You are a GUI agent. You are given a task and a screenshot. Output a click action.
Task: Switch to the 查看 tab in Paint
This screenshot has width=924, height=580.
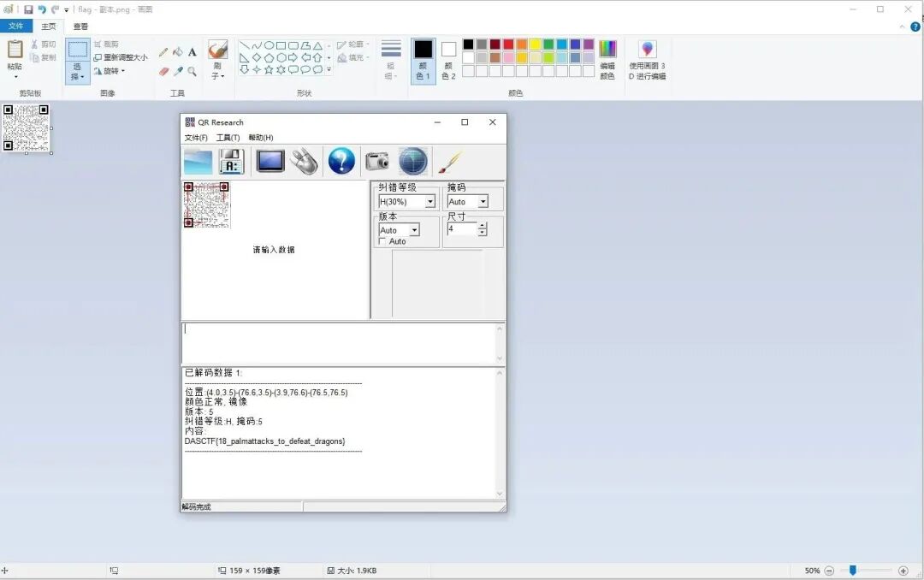click(80, 27)
